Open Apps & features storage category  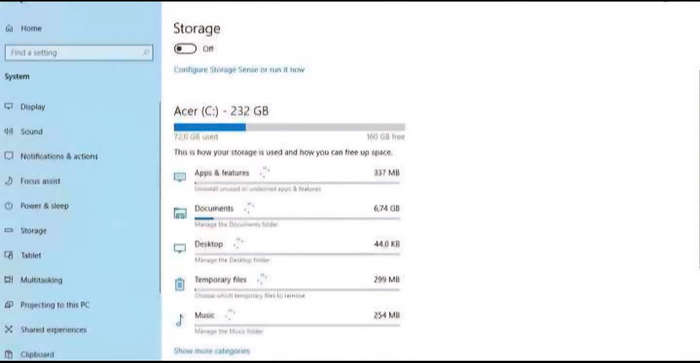click(287, 179)
